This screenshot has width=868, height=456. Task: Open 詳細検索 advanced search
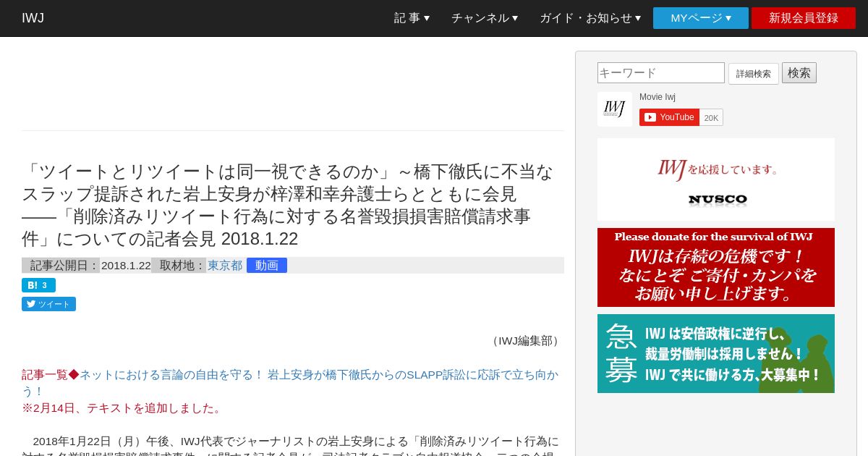pyautogui.click(x=754, y=74)
